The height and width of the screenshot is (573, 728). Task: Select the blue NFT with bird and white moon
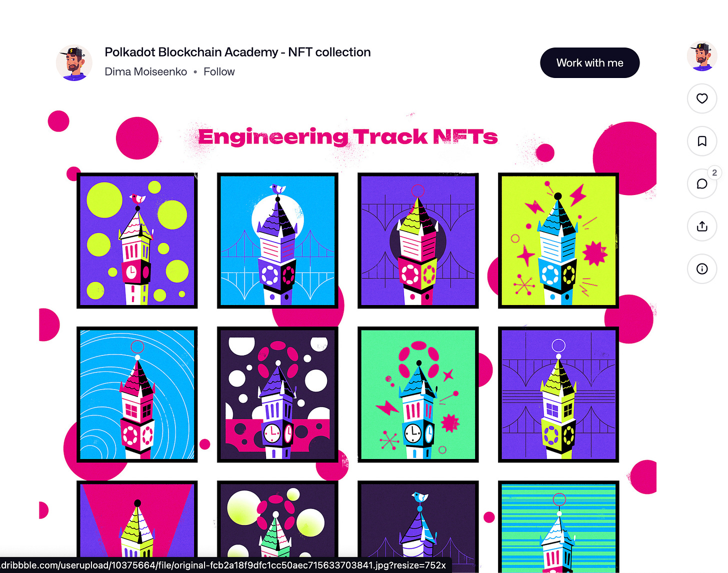[x=277, y=240]
